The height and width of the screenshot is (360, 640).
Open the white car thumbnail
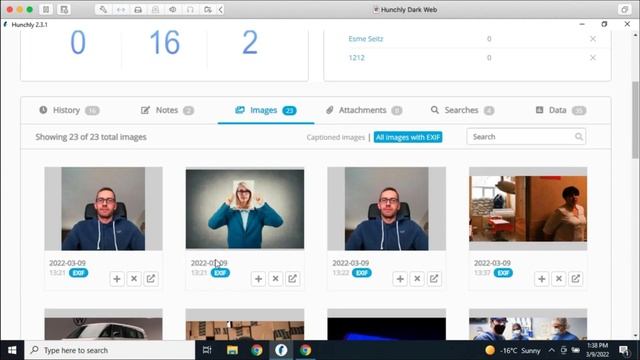coord(103,324)
